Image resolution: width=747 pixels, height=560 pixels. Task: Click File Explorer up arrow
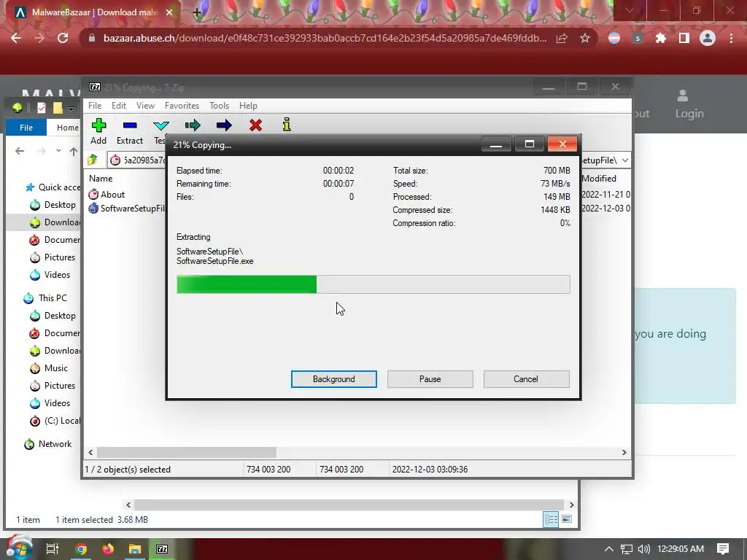pyautogui.click(x=74, y=152)
